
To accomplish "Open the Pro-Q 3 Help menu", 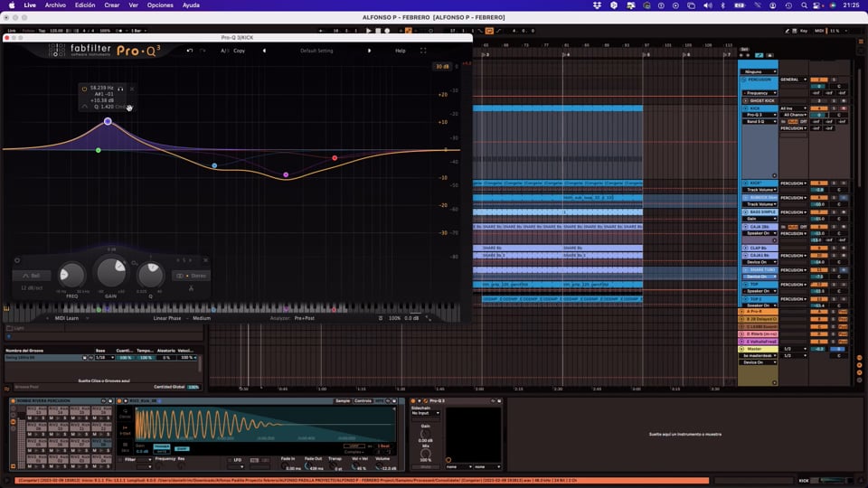I will (401, 51).
